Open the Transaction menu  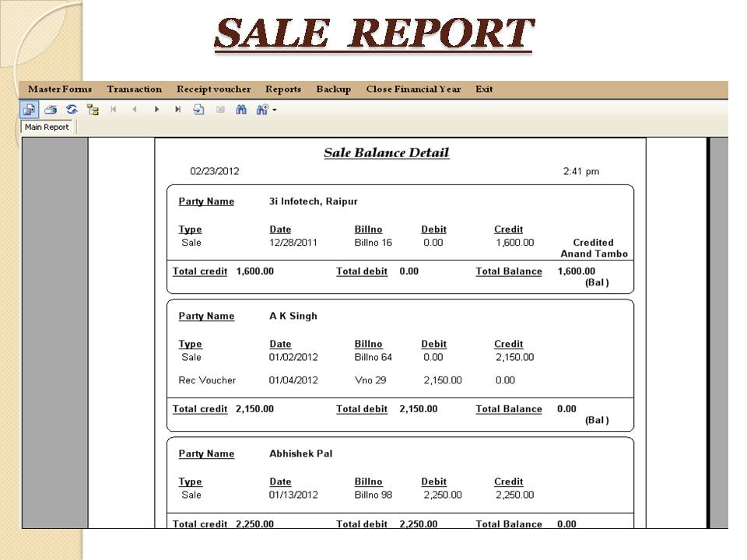pyautogui.click(x=135, y=89)
